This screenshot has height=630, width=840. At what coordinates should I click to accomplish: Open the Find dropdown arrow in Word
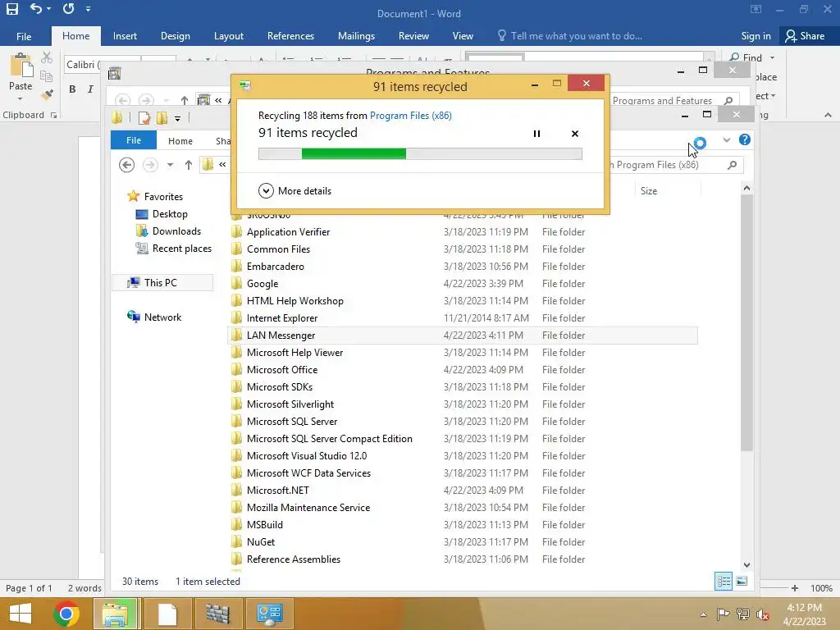(772, 57)
